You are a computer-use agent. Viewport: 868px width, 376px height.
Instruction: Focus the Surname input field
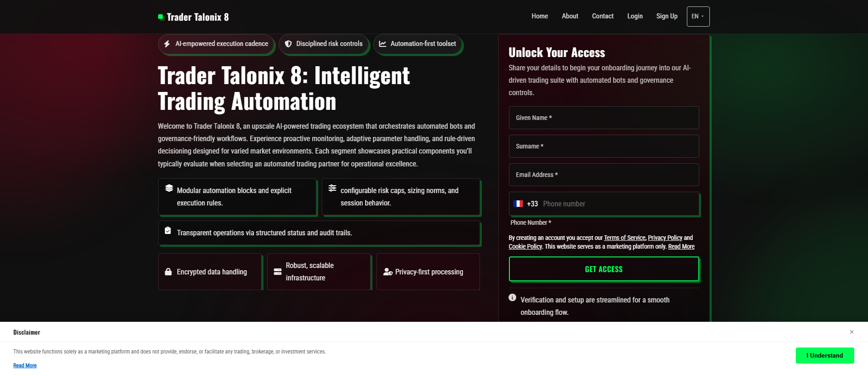point(604,146)
